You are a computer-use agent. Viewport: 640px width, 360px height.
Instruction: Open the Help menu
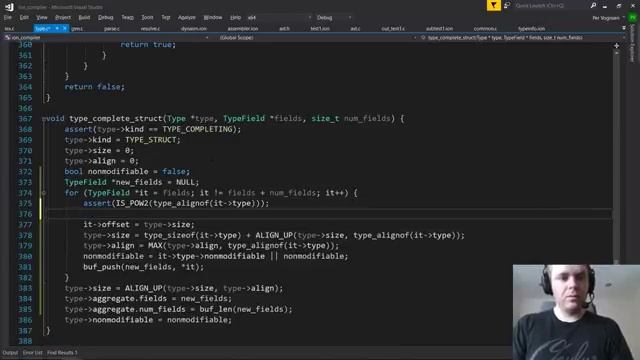tap(236, 18)
